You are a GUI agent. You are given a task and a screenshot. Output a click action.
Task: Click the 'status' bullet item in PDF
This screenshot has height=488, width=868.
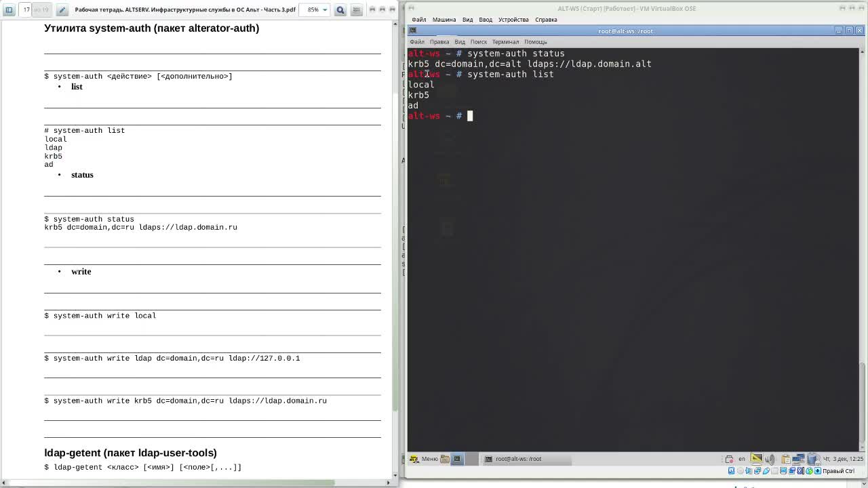click(82, 175)
